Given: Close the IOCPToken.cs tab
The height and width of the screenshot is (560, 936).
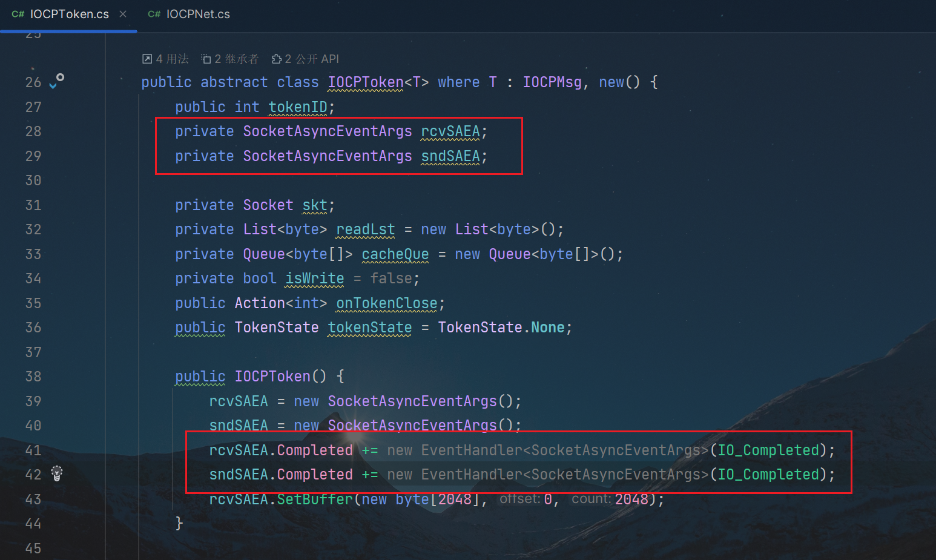Looking at the screenshot, I should pos(123,14).
